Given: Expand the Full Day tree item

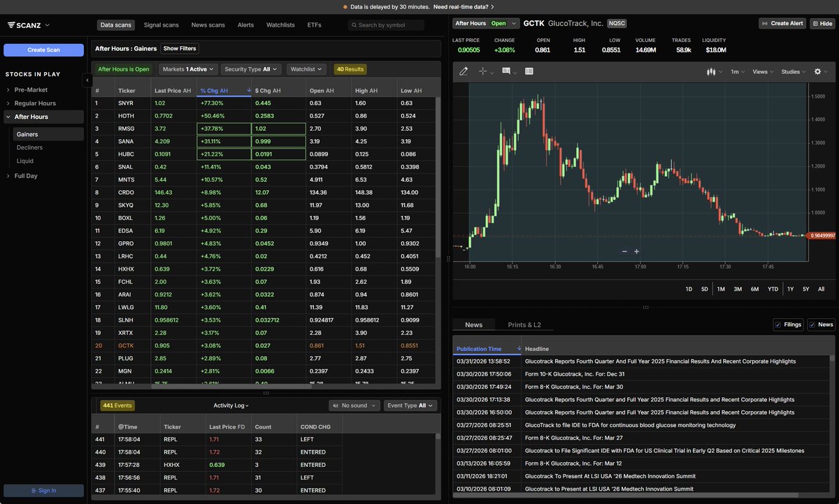Looking at the screenshot, I should pos(26,175).
